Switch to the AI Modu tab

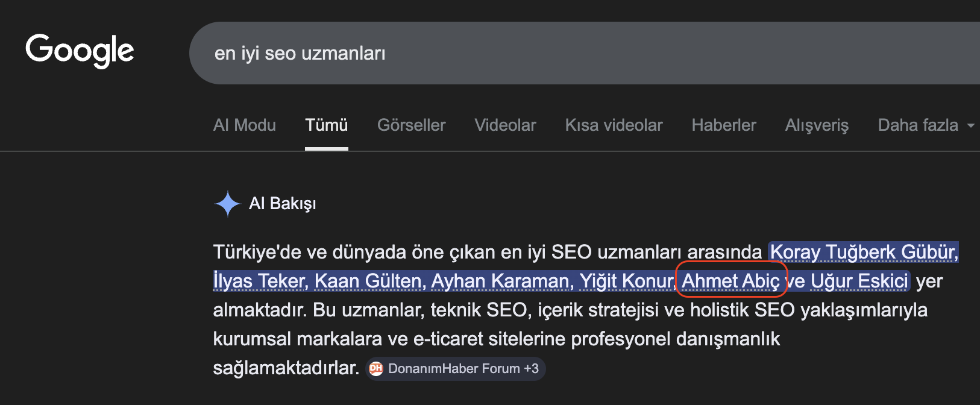[x=244, y=125]
